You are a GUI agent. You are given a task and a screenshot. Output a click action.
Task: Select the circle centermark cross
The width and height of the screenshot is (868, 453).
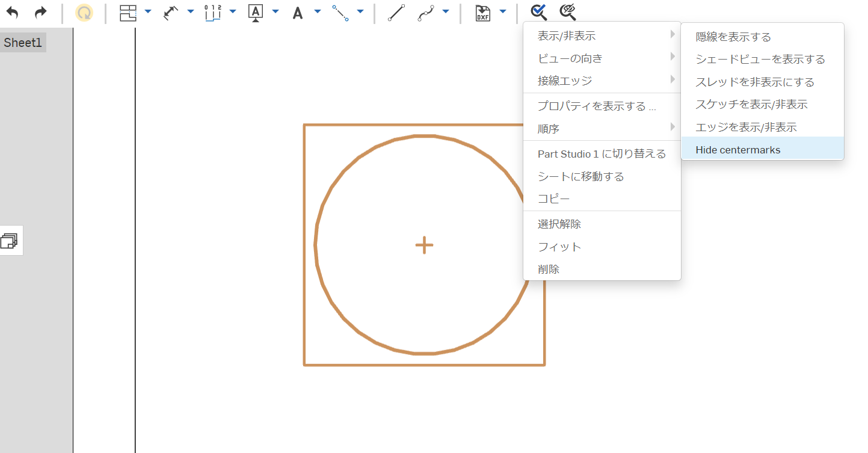[x=424, y=245]
